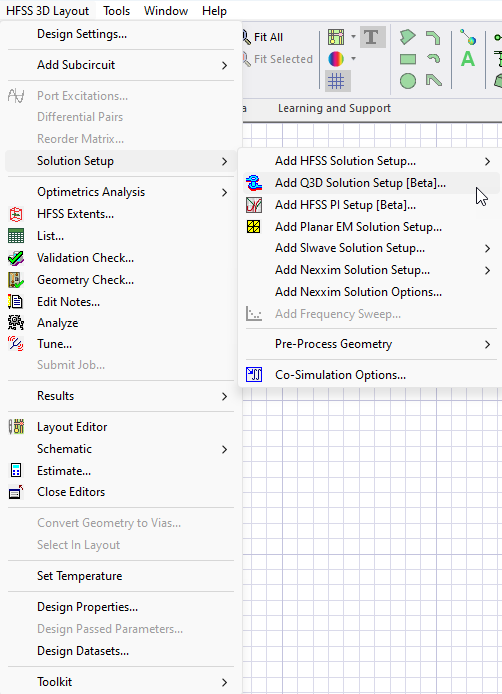Click the HFSS PI Setup icon
This screenshot has height=694, width=502.
pos(254,205)
